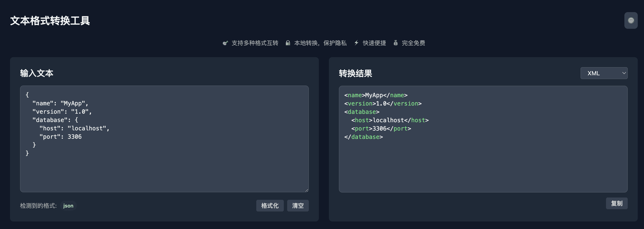Open the XML output format dropdown
The width and height of the screenshot is (644, 229).
[600, 73]
